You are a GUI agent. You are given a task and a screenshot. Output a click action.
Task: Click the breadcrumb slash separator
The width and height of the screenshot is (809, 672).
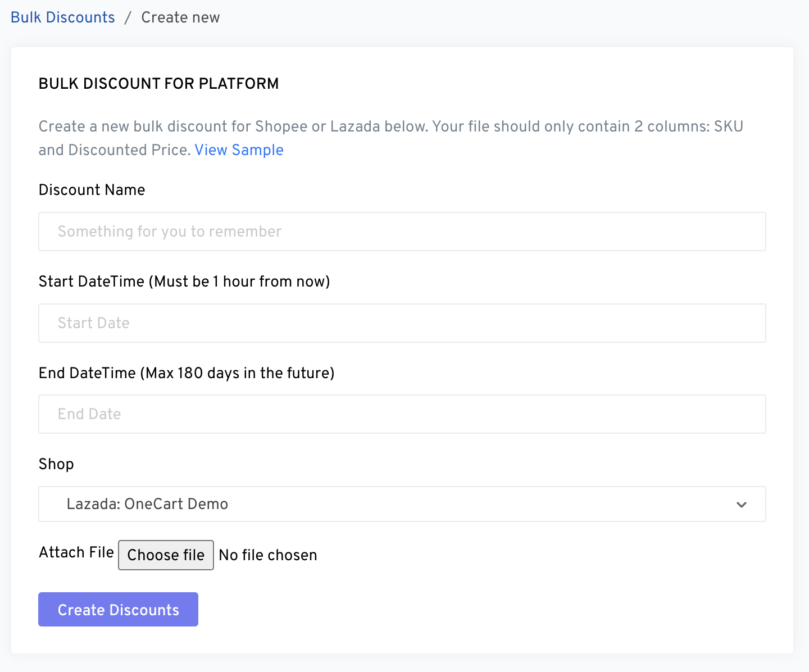pyautogui.click(x=128, y=17)
